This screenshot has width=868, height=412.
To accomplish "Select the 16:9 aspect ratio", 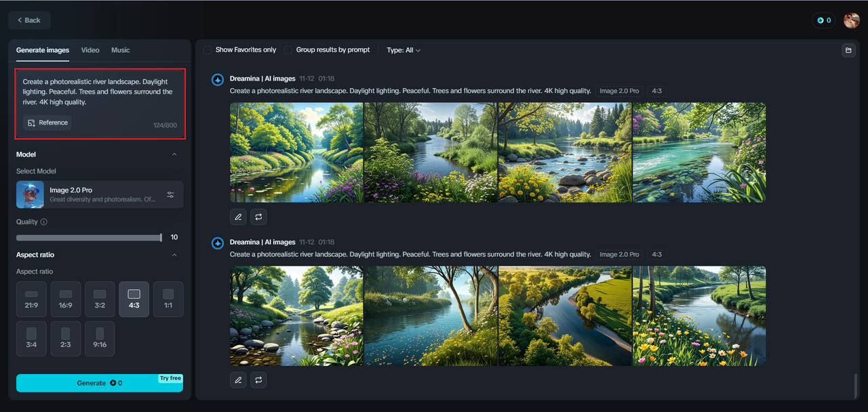I will click(x=66, y=299).
